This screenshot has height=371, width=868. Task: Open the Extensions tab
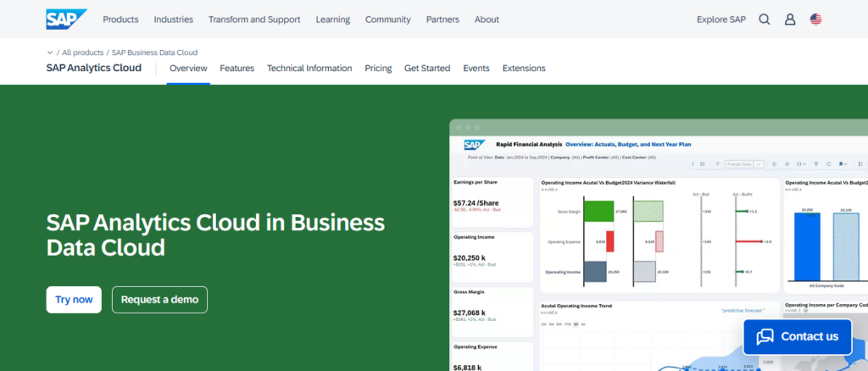point(524,68)
